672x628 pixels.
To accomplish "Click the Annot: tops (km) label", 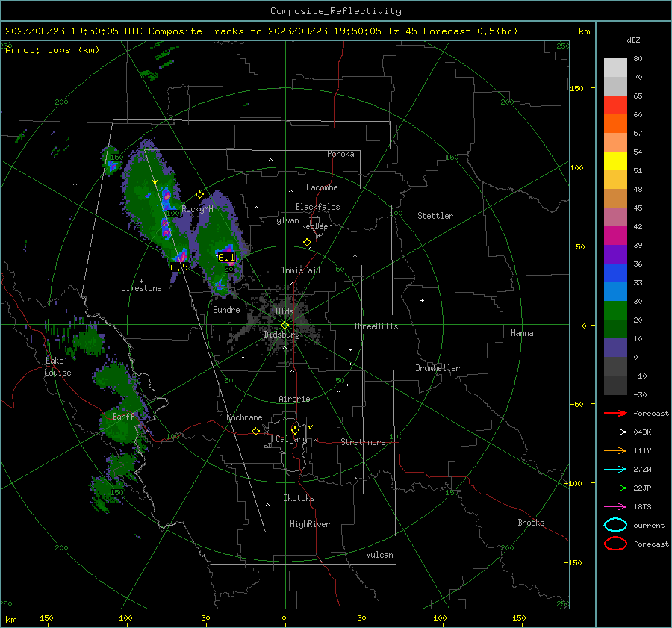I will click(52, 50).
